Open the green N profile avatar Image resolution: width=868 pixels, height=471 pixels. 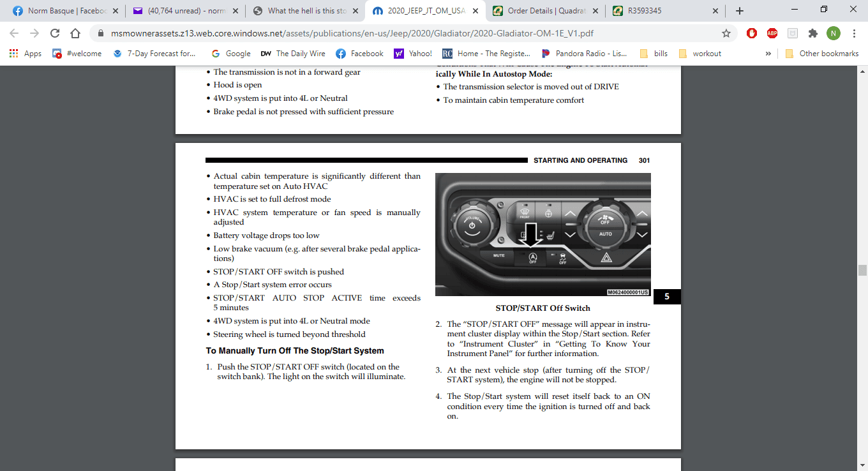click(x=833, y=33)
